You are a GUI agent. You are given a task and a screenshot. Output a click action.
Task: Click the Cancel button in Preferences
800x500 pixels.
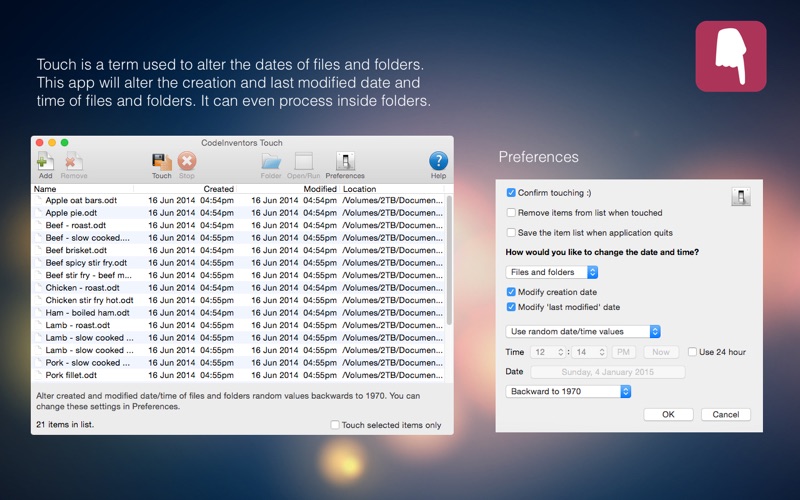pyautogui.click(x=725, y=414)
